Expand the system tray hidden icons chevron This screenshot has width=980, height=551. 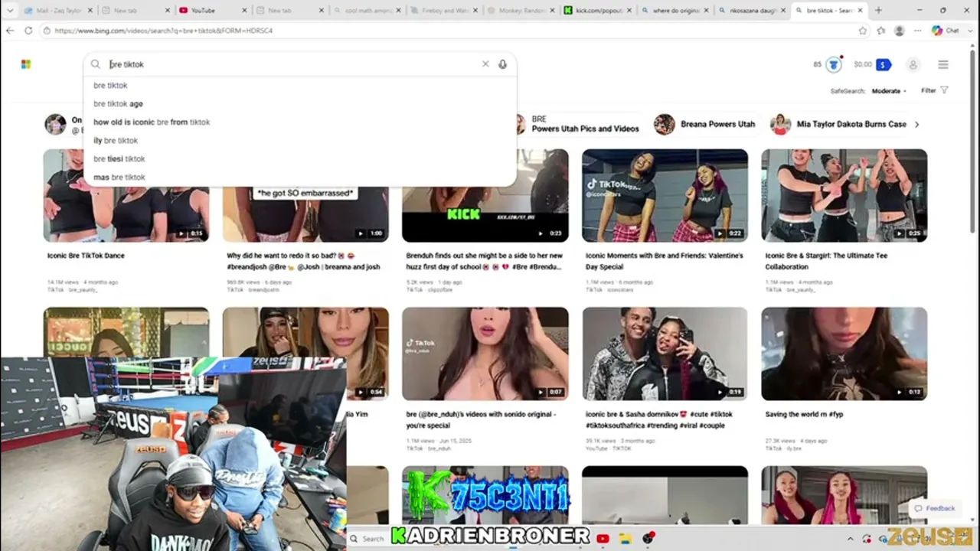pos(851,539)
